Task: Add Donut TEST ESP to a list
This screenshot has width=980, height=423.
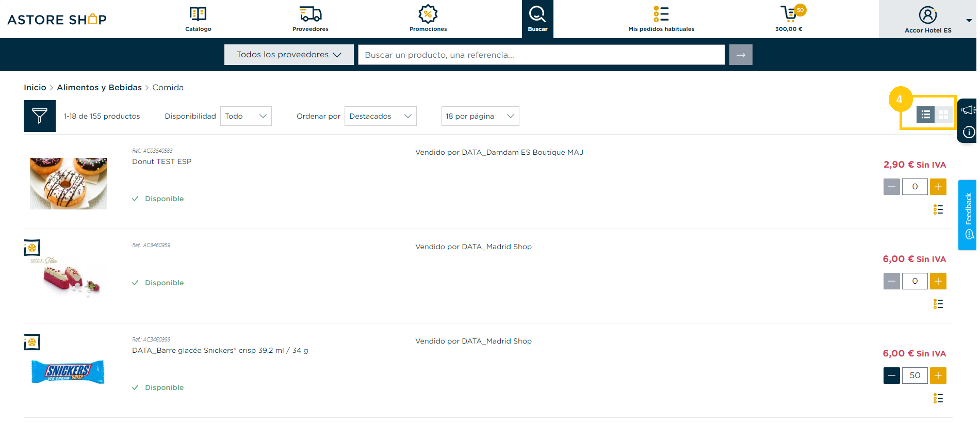Action: coord(938,209)
